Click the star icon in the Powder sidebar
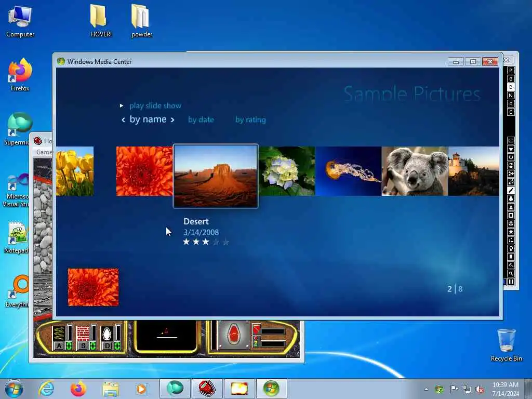The width and height of the screenshot is (532, 399). tap(511, 232)
